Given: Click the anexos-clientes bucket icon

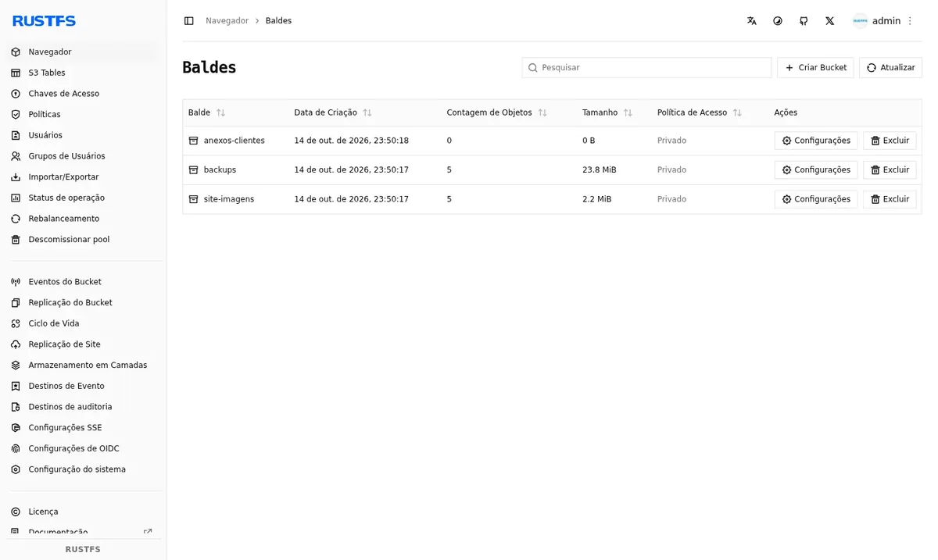Looking at the screenshot, I should [193, 141].
